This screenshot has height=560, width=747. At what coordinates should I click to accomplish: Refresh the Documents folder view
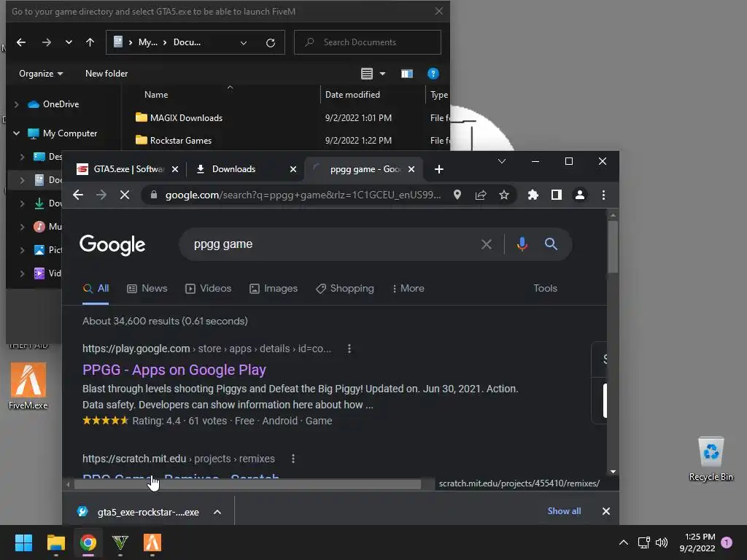click(x=271, y=43)
